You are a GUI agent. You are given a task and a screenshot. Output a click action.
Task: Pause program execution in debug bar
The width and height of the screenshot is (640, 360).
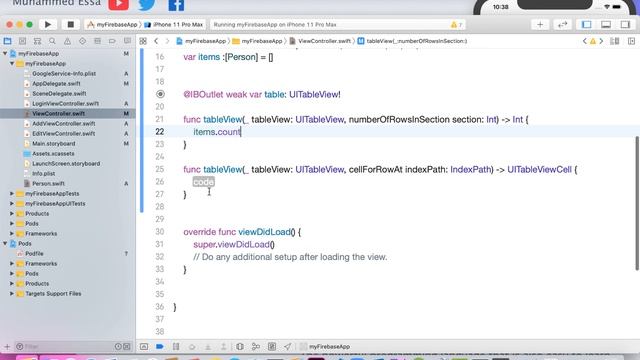pos(176,347)
